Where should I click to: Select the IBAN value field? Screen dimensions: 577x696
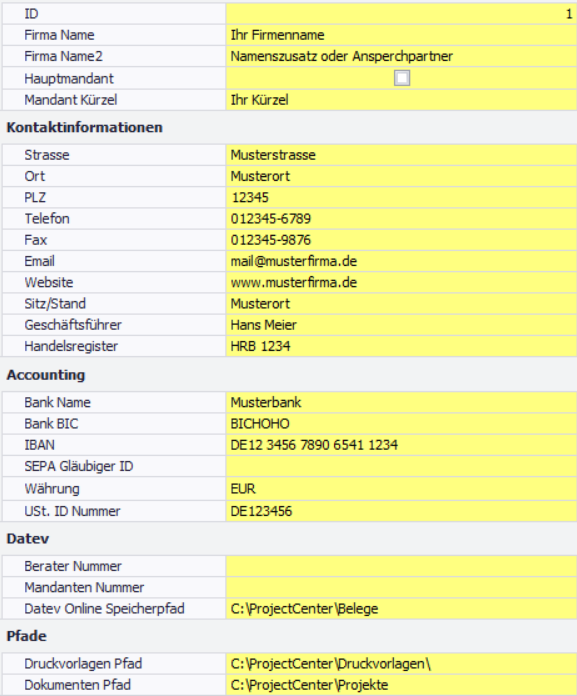click(401, 445)
